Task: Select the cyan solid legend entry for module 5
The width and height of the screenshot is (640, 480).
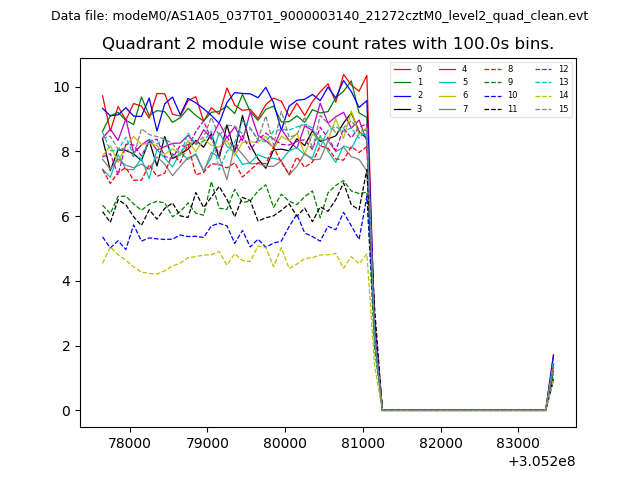Action: pyautogui.click(x=448, y=82)
